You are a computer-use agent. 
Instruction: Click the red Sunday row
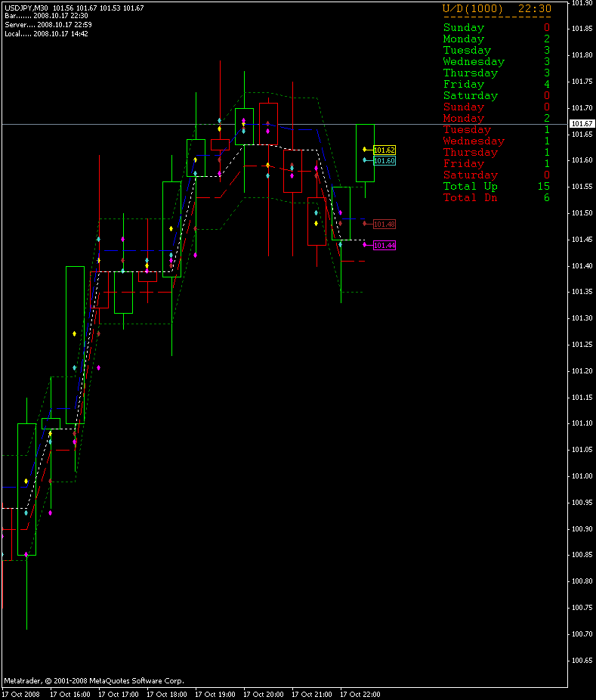click(496, 107)
